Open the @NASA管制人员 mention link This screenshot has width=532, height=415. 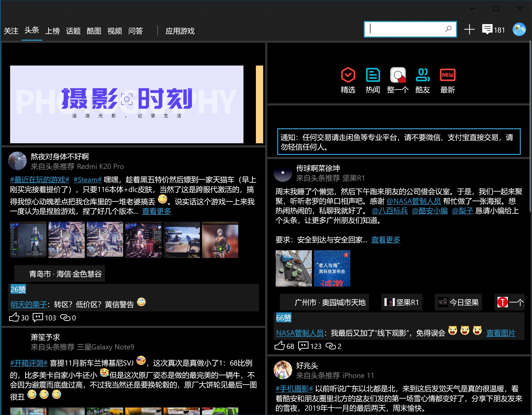click(x=414, y=201)
